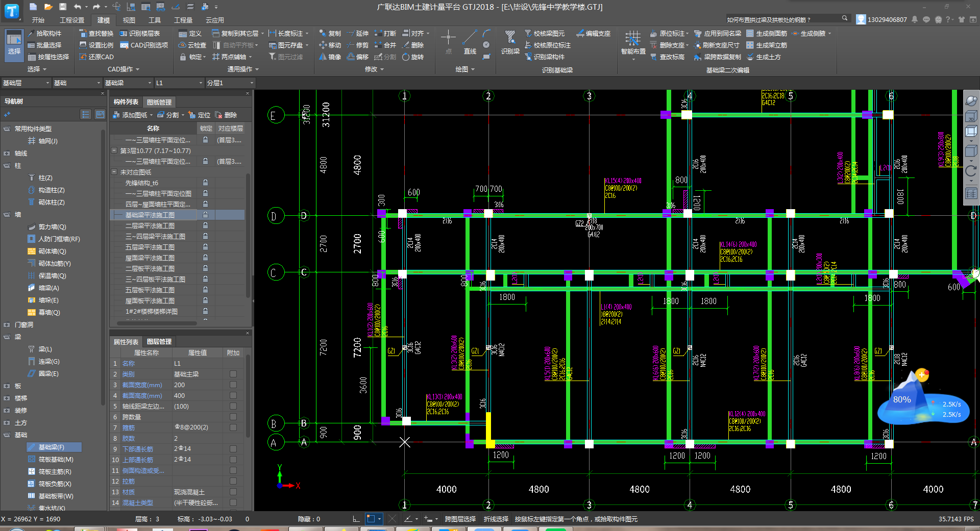Toggle the 附加 checkbox for 箍筋 row
This screenshot has width=980, height=531.
(233, 427)
